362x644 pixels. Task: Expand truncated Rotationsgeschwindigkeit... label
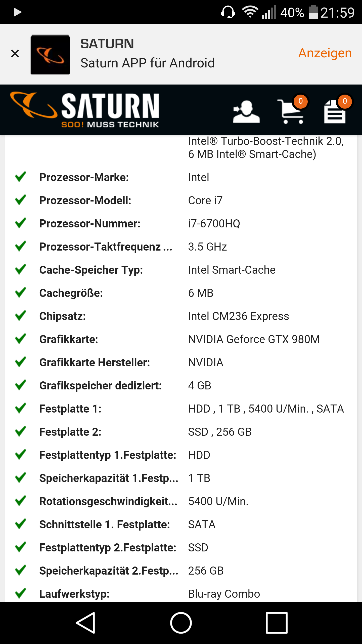coord(108,501)
